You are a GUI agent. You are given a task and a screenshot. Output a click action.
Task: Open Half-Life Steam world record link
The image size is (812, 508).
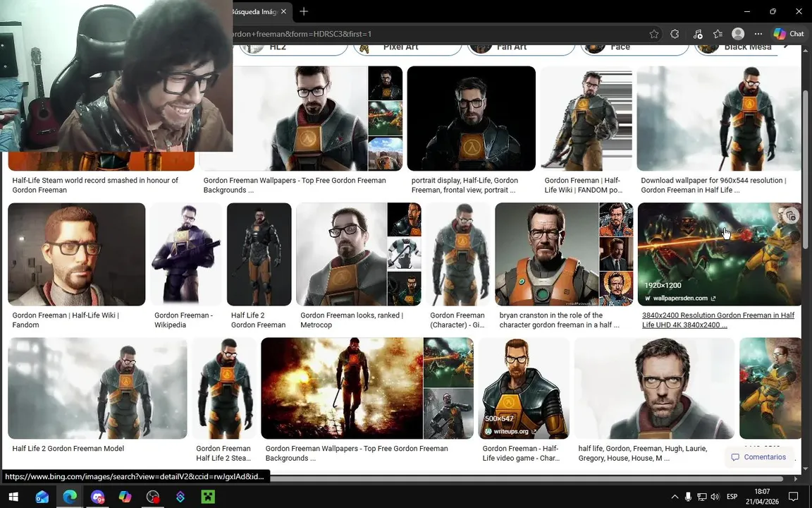[94, 185]
